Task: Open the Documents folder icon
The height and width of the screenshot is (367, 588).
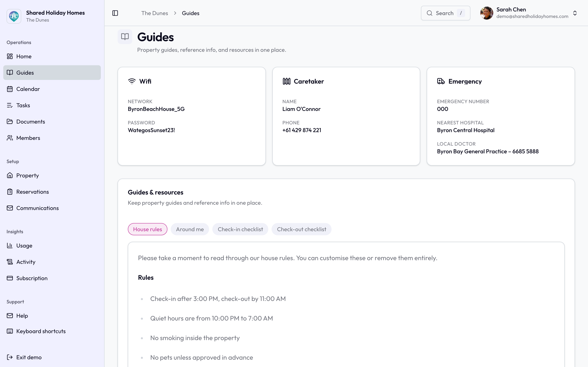Action: (10, 122)
